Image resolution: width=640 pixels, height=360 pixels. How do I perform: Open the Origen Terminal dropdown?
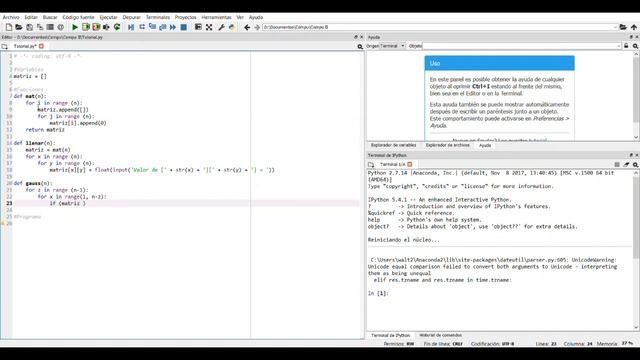click(392, 46)
